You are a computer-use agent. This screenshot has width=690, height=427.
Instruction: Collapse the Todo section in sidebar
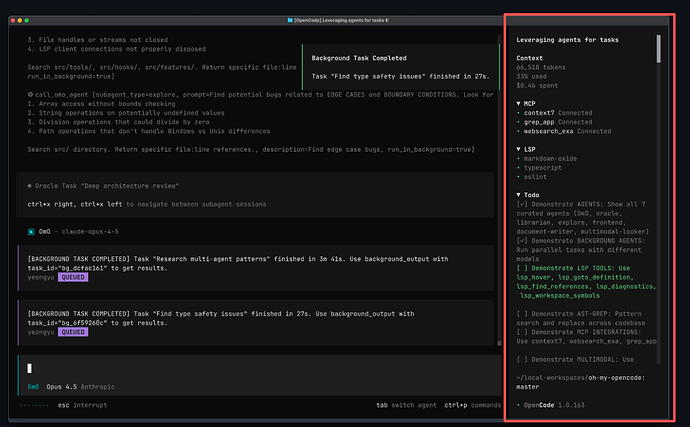pyautogui.click(x=518, y=195)
